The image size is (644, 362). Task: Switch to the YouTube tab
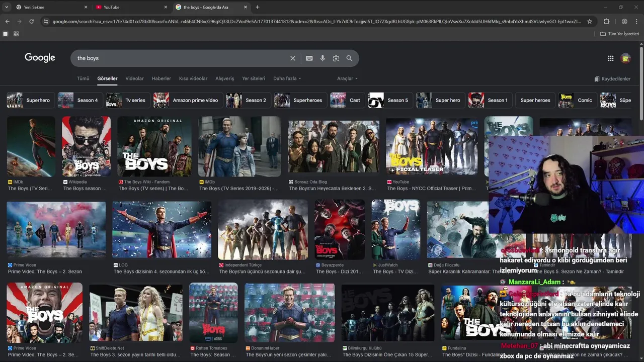click(x=131, y=7)
